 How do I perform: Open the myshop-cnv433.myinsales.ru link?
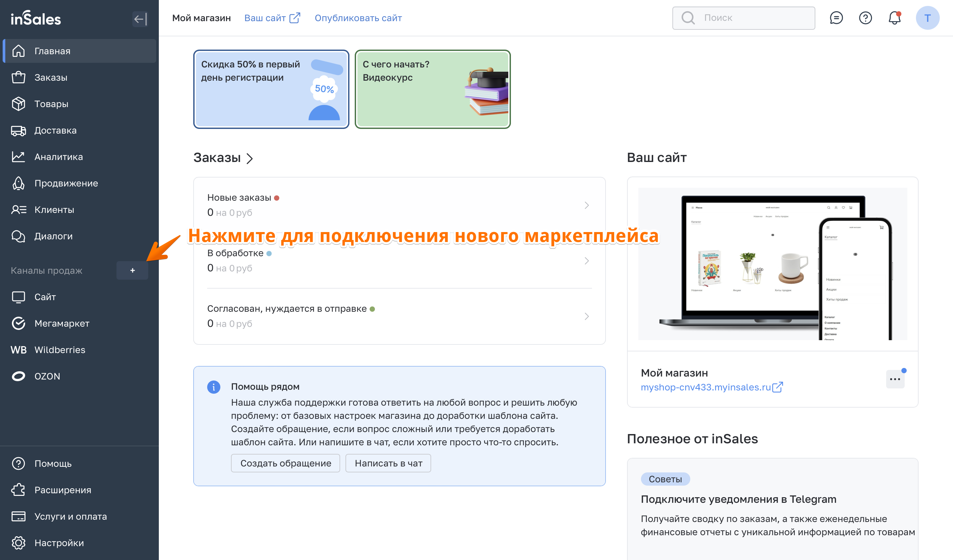706,387
